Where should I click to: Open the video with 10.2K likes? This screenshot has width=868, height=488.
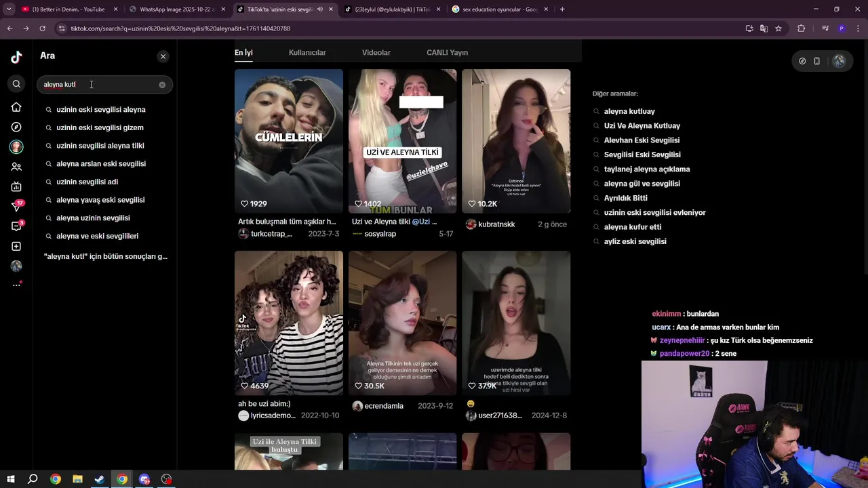516,141
